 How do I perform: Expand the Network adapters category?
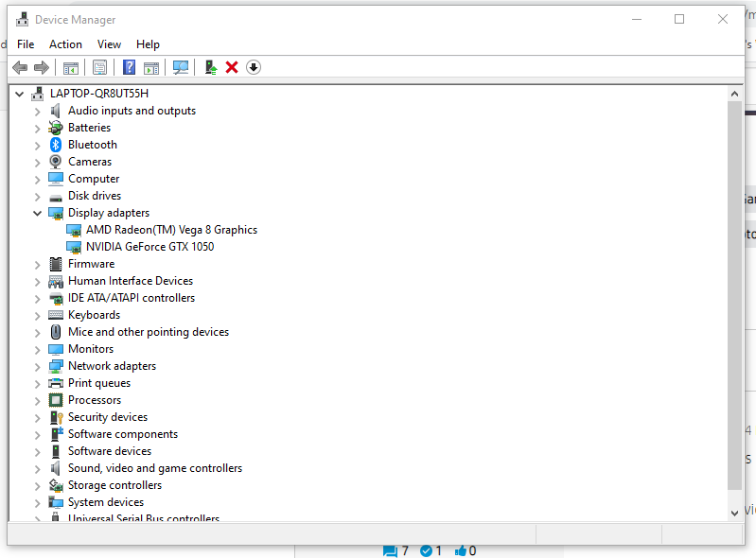tap(37, 367)
